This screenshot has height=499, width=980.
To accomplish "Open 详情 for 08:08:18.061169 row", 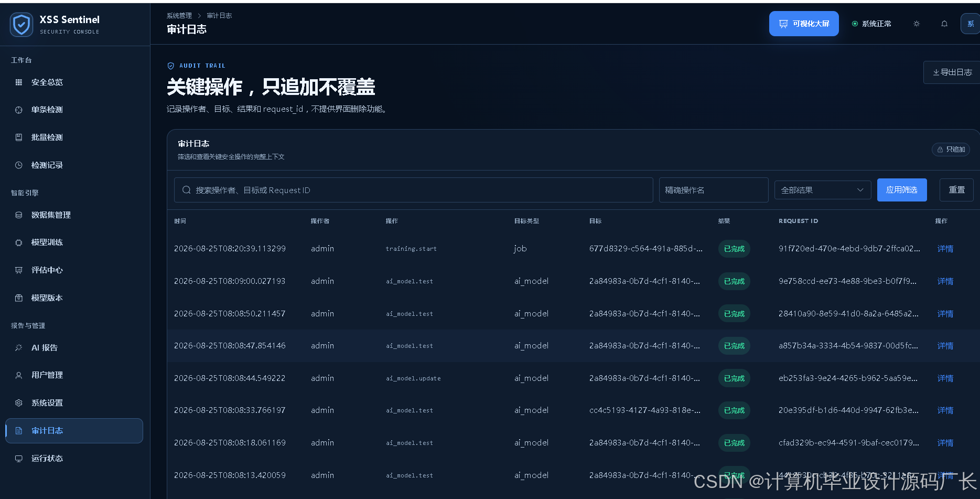I will click(x=945, y=443).
